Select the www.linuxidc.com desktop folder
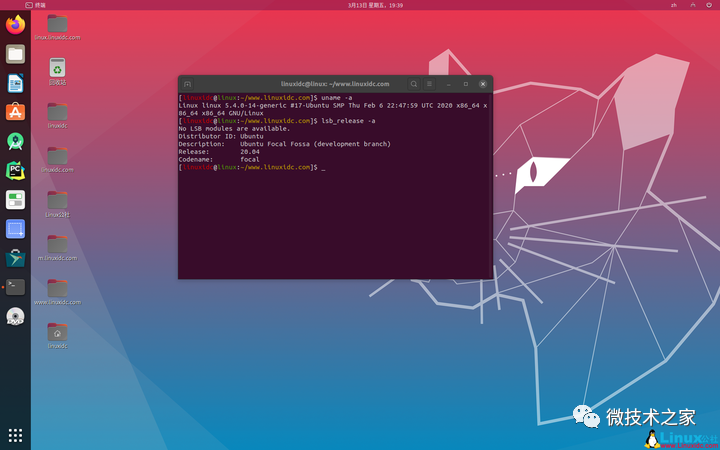The width and height of the screenshot is (720, 450). (57, 292)
